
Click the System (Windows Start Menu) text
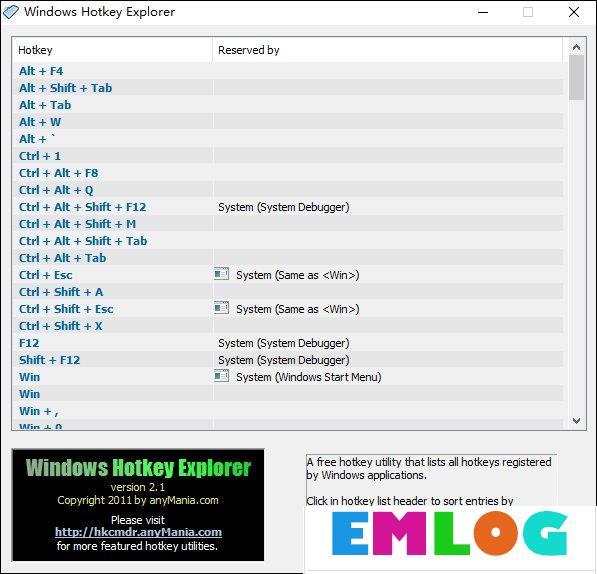[309, 377]
